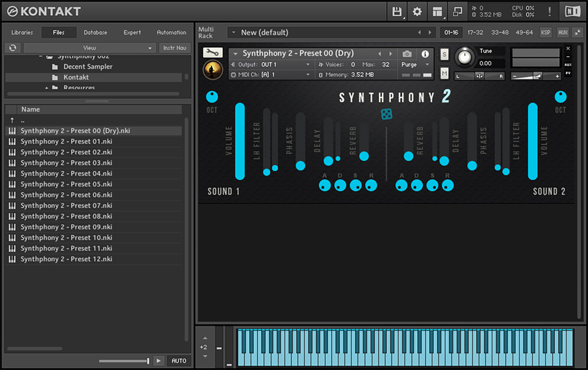
Task: Click Instr Nav button
Action: point(175,47)
